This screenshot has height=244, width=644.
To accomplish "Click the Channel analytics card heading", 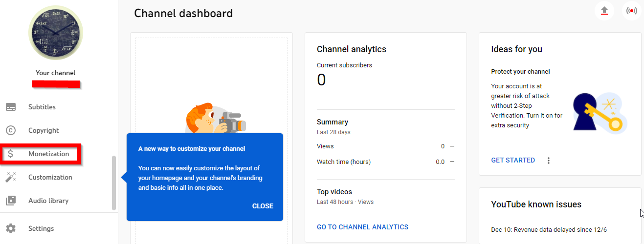I will tap(352, 49).
